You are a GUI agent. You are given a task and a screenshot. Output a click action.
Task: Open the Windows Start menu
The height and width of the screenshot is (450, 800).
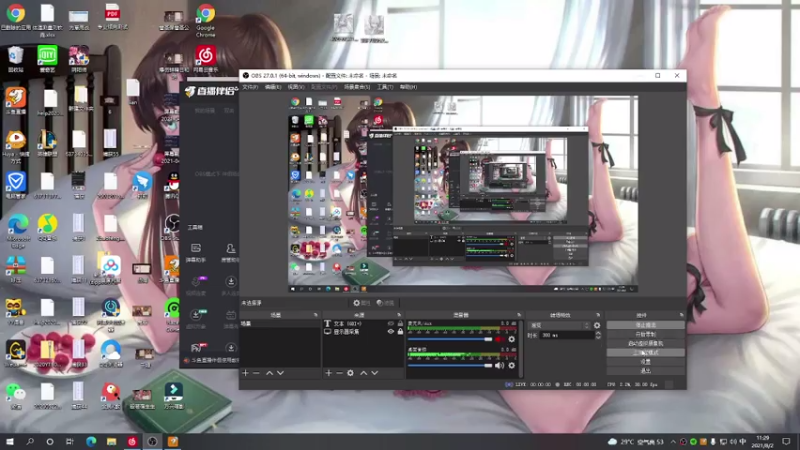(10, 441)
